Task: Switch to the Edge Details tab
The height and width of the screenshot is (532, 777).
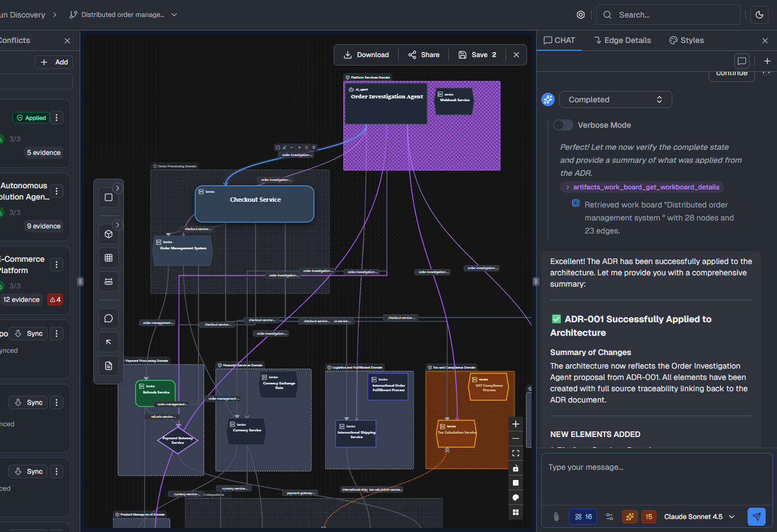Action: (622, 40)
